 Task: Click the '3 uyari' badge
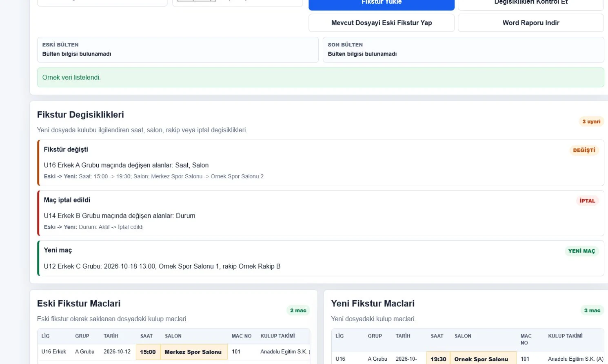(591, 122)
